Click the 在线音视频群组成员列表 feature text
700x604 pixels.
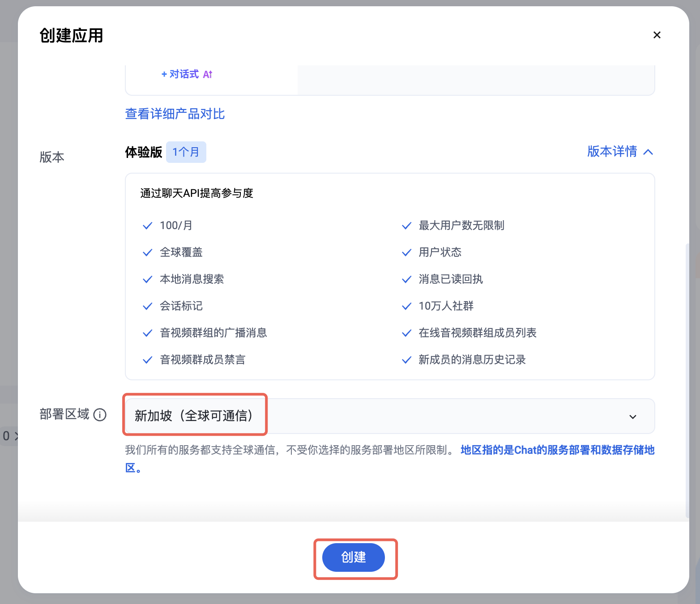click(478, 333)
